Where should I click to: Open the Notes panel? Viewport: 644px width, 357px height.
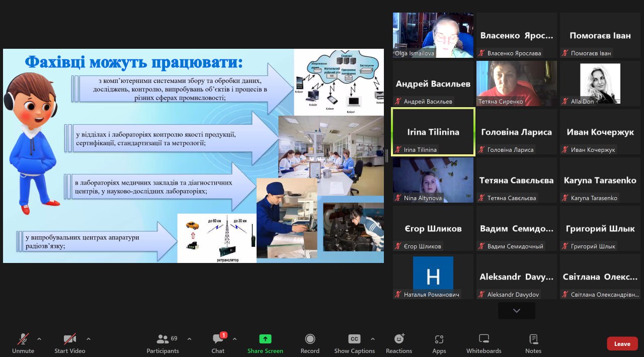pyautogui.click(x=533, y=343)
